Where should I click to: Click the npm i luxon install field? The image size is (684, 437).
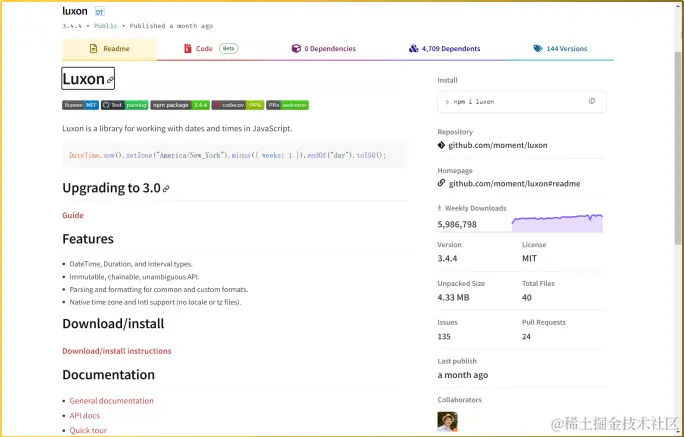522,102
